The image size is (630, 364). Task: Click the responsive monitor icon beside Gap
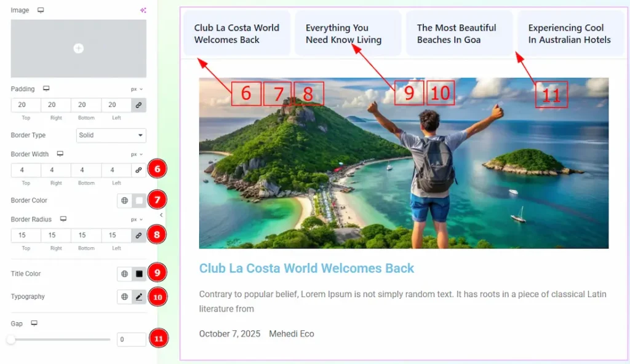(34, 323)
